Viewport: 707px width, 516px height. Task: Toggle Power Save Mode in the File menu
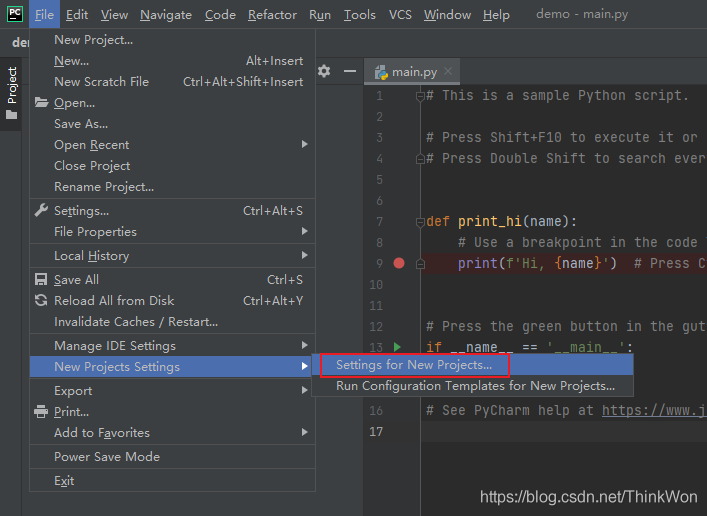[x=107, y=457]
